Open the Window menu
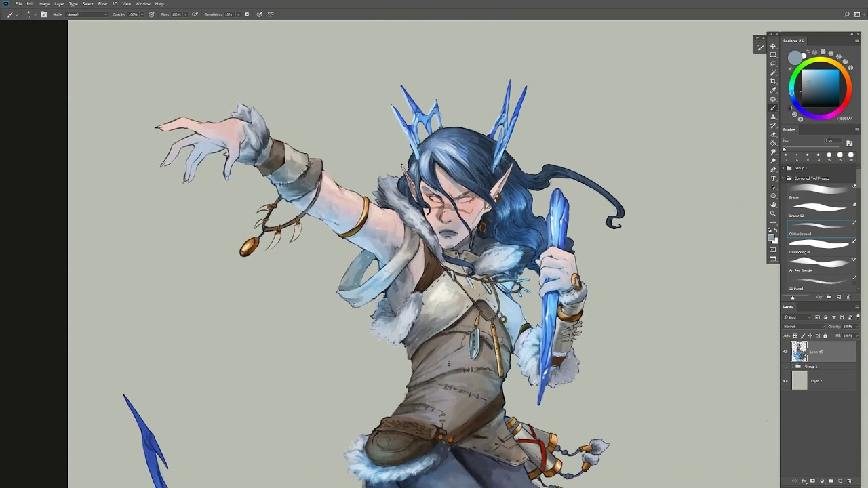The height and width of the screenshot is (488, 868). 143,4
